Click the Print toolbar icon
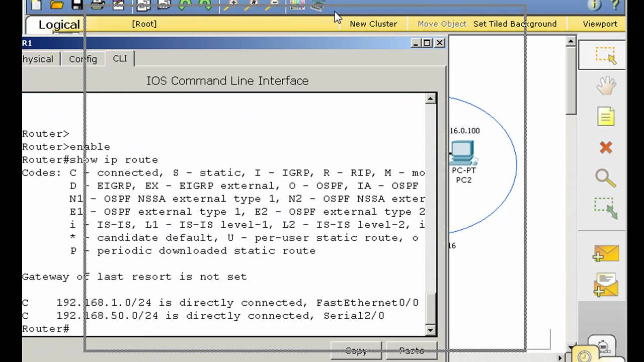The image size is (644, 362). (98, 5)
